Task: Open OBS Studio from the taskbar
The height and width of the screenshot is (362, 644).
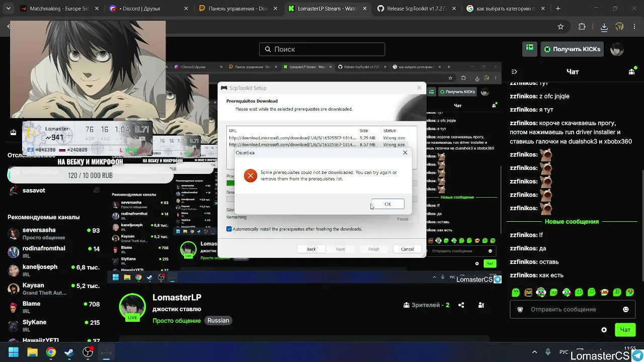Action: tap(88, 352)
